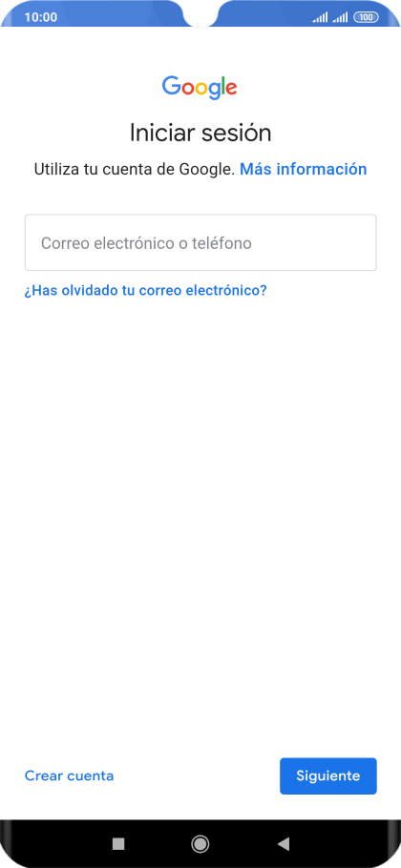The height and width of the screenshot is (868, 401).
Task: Tap the battery level indicator
Action: (x=366, y=17)
